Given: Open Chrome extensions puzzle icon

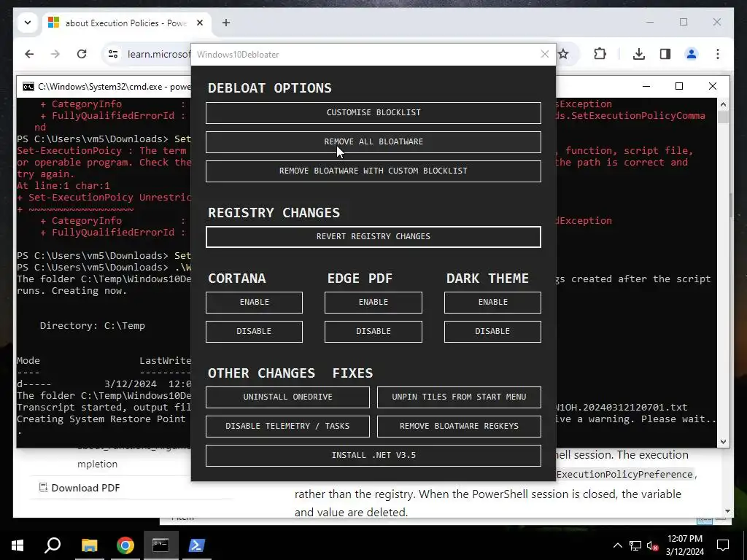Looking at the screenshot, I should [x=600, y=54].
